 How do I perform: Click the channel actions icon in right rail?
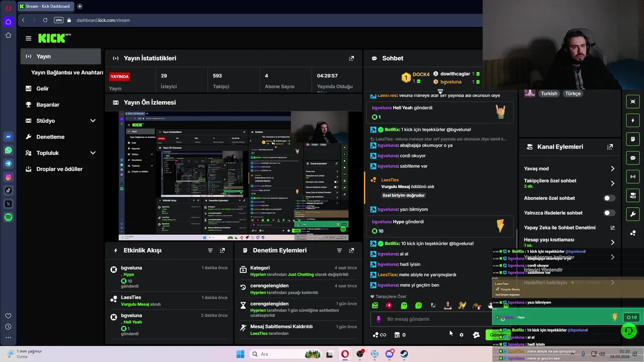point(633,196)
